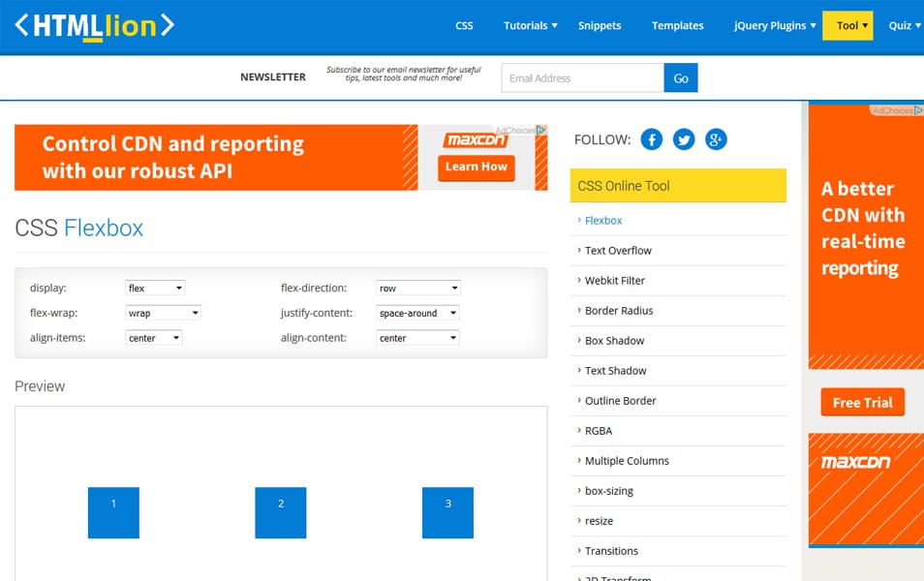Screen dimensions: 924x581
Task: Click the AdChoices icon on banner ad
Action: point(541,131)
